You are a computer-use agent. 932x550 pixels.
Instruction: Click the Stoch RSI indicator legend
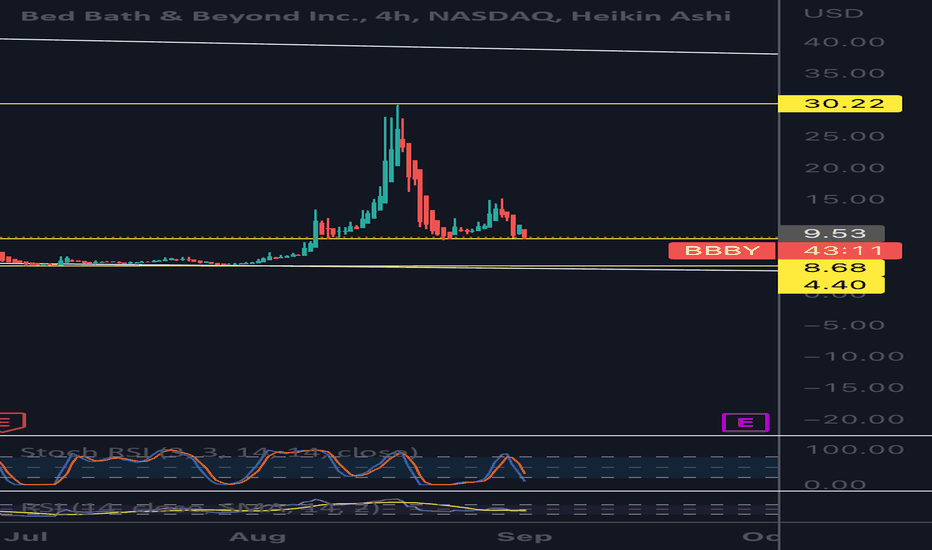click(x=219, y=452)
